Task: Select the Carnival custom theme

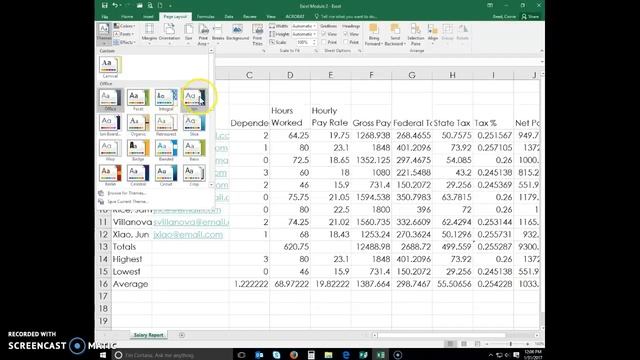Action: (110, 67)
